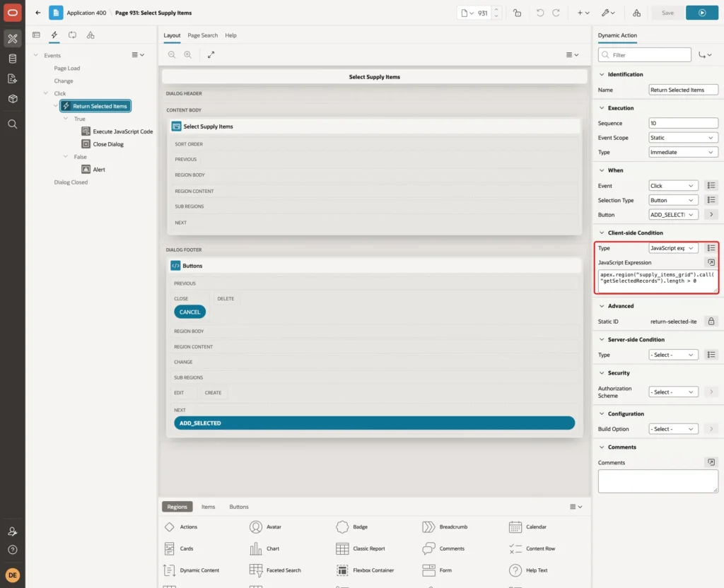Collapse the Advanced section
724x588 pixels.
601,306
